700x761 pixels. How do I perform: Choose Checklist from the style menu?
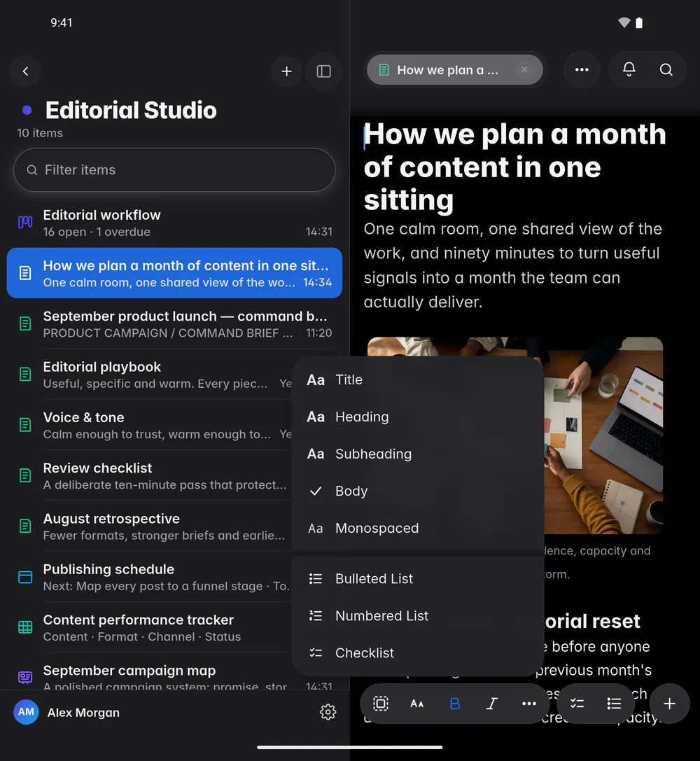pyautogui.click(x=417, y=652)
